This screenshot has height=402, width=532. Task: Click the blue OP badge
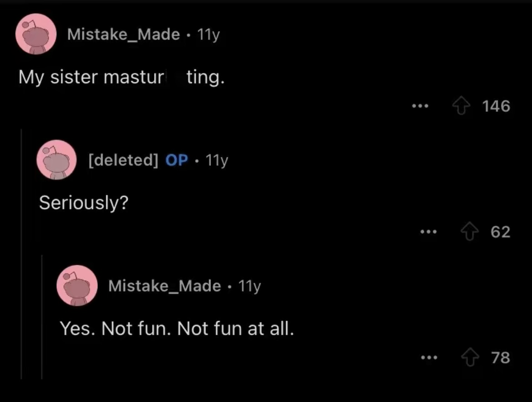176,160
